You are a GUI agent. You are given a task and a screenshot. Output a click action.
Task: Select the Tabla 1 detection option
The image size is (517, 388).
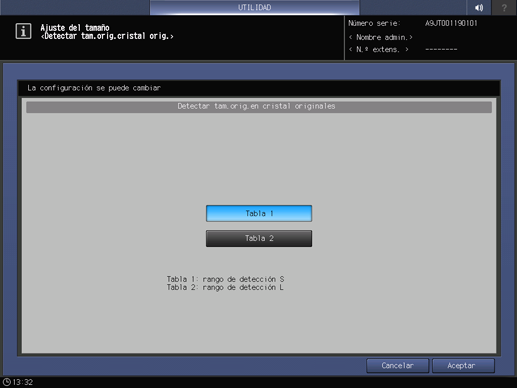pyautogui.click(x=259, y=213)
